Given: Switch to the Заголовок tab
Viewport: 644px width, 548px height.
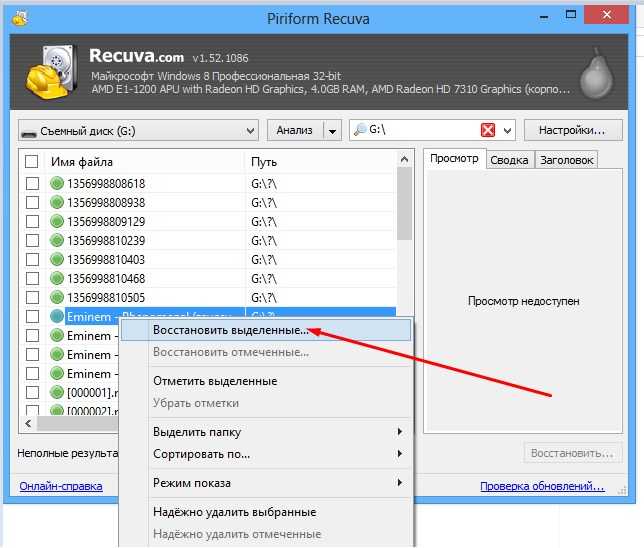Looking at the screenshot, I should [x=566, y=160].
